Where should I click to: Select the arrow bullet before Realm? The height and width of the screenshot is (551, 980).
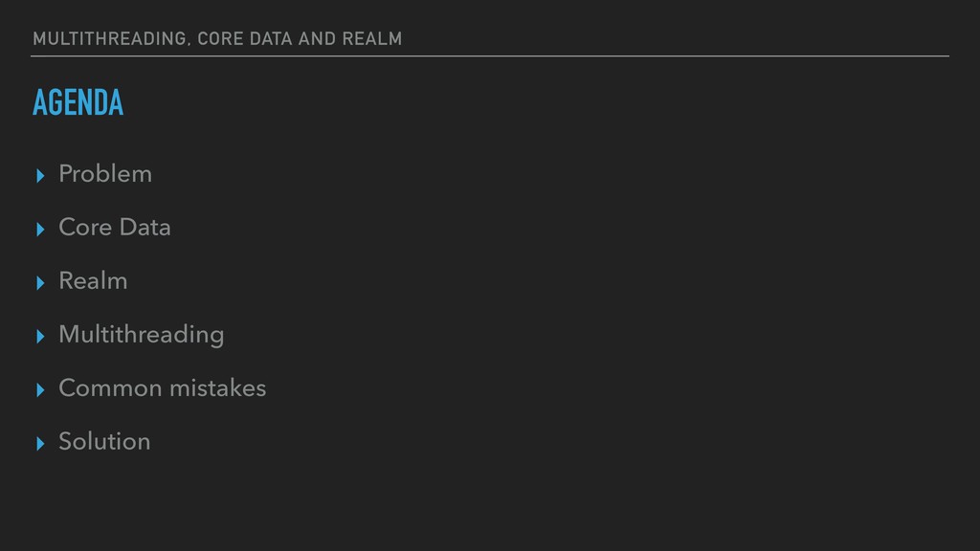40,283
